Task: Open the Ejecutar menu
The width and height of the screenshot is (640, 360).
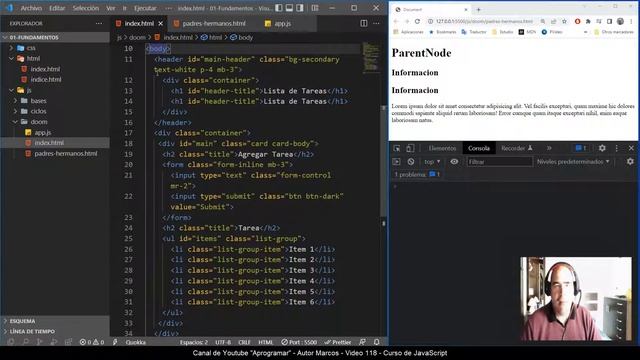Action: coord(145,8)
